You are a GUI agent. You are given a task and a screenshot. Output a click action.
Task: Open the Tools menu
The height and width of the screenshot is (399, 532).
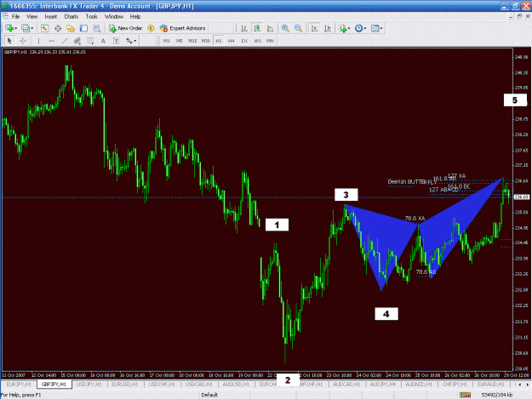[91, 17]
